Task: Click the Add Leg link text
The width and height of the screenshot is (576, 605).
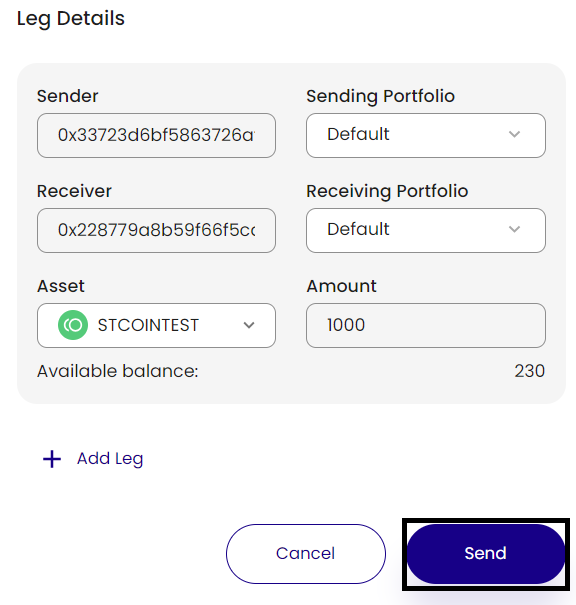Action: tap(110, 459)
